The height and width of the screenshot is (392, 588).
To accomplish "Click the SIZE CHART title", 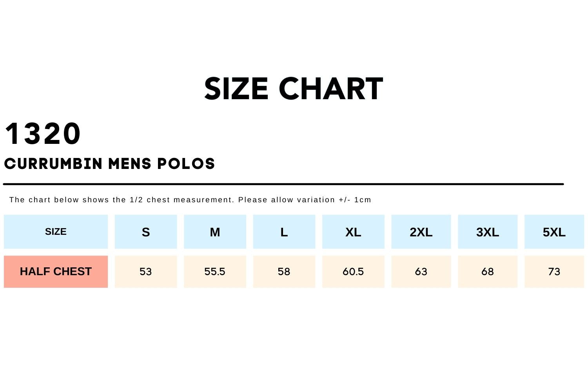I will tap(294, 89).
